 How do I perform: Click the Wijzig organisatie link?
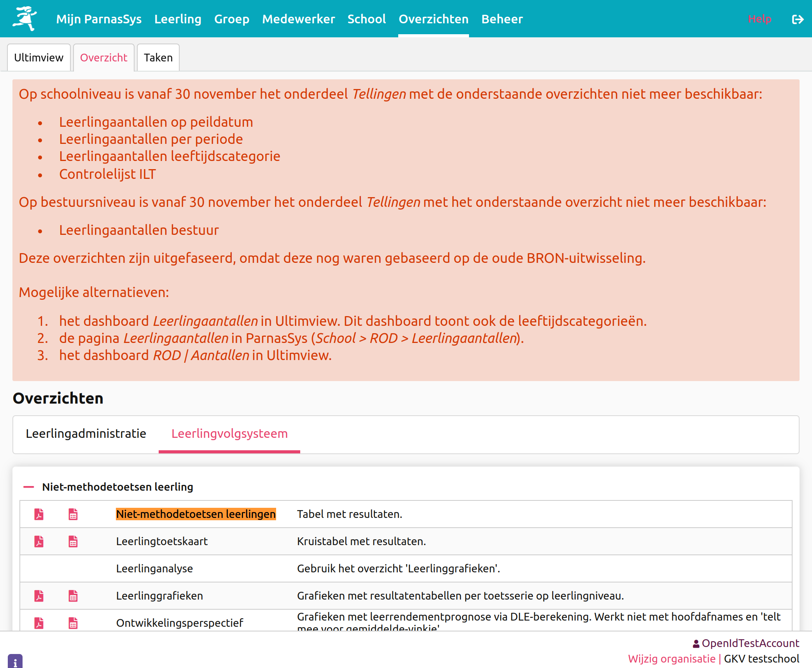[x=672, y=659]
